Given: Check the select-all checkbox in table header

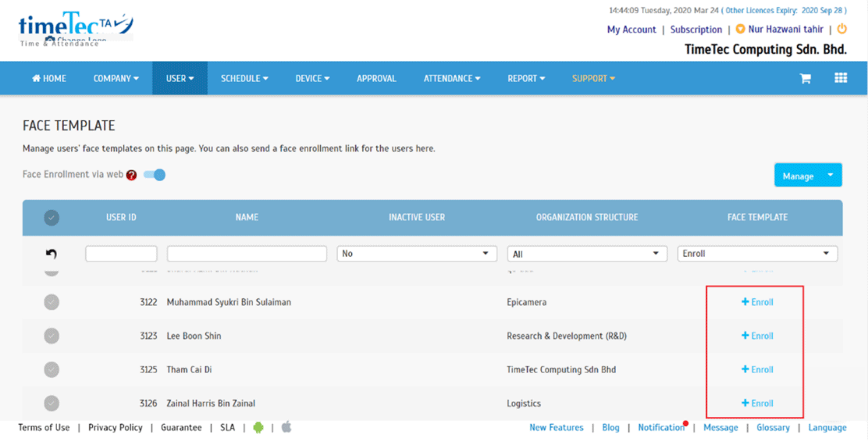Looking at the screenshot, I should point(52,218).
